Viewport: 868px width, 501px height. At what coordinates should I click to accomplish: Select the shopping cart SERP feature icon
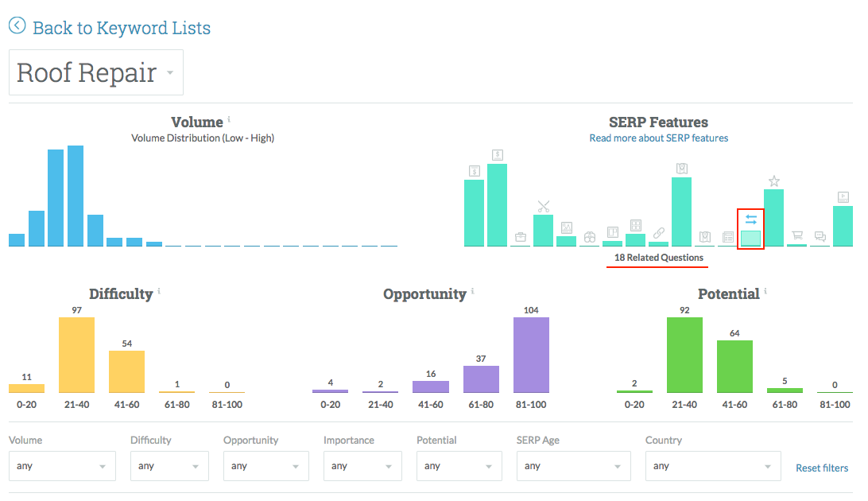tap(797, 236)
